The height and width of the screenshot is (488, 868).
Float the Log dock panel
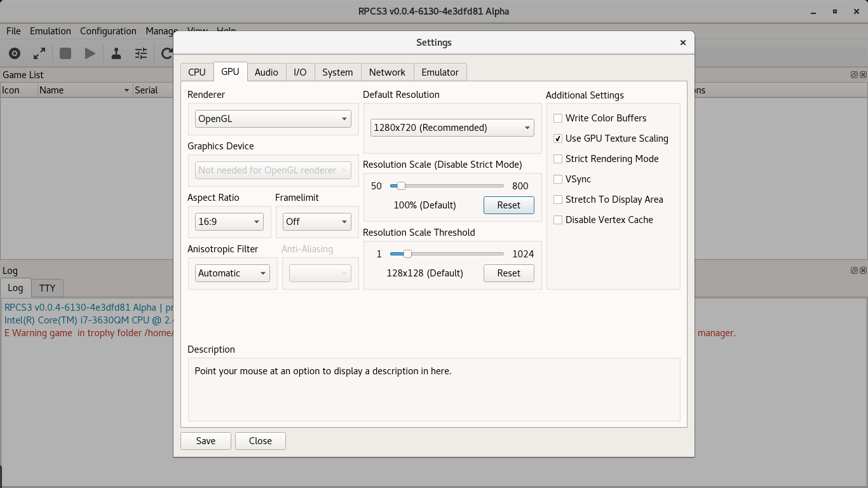tap(854, 270)
